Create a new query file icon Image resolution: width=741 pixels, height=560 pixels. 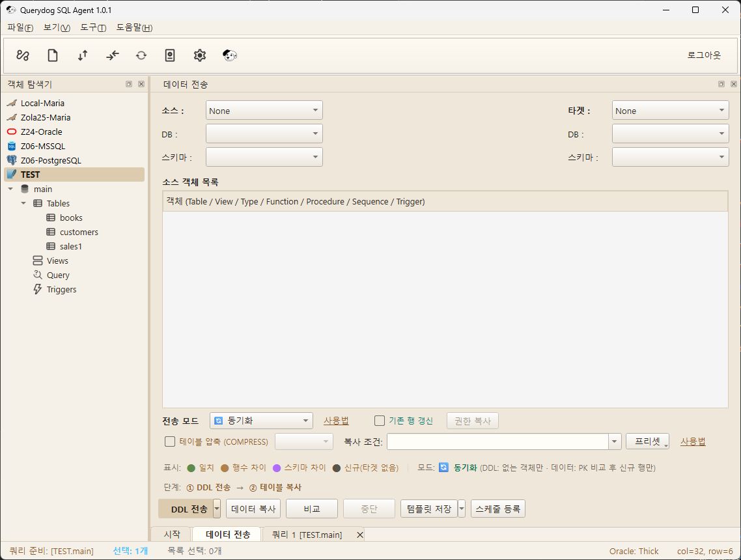coord(53,55)
